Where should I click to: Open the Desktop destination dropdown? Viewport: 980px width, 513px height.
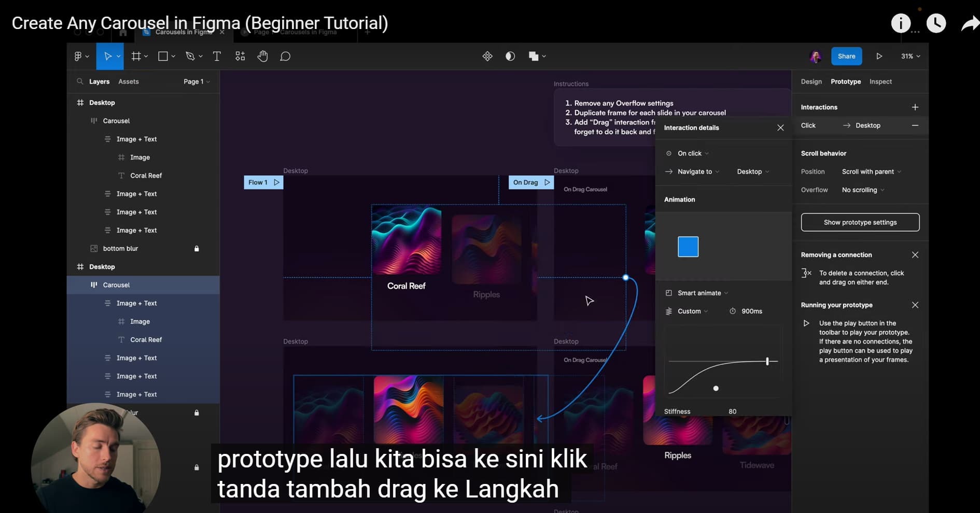(x=753, y=172)
